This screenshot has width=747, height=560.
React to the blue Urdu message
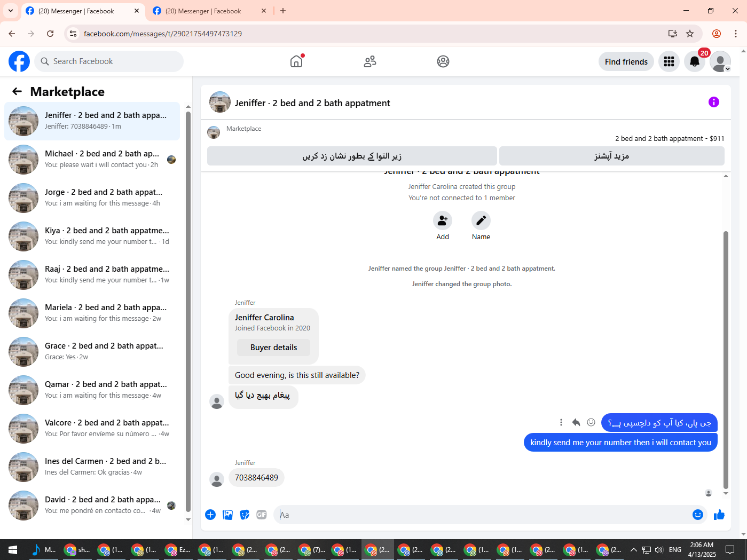pyautogui.click(x=591, y=422)
